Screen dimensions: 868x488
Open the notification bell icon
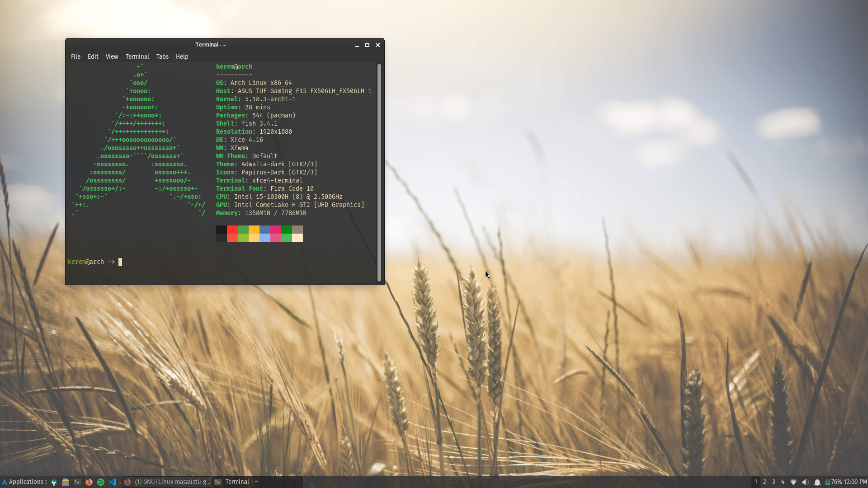pos(817,482)
